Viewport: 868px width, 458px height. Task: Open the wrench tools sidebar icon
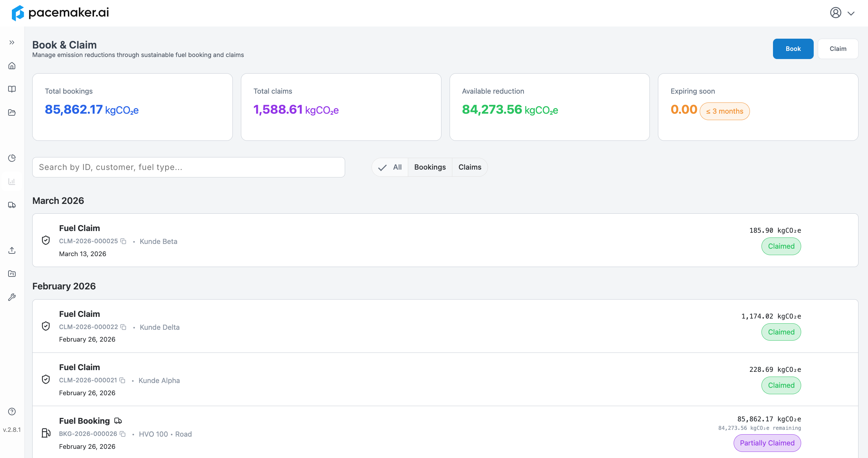tap(12, 297)
